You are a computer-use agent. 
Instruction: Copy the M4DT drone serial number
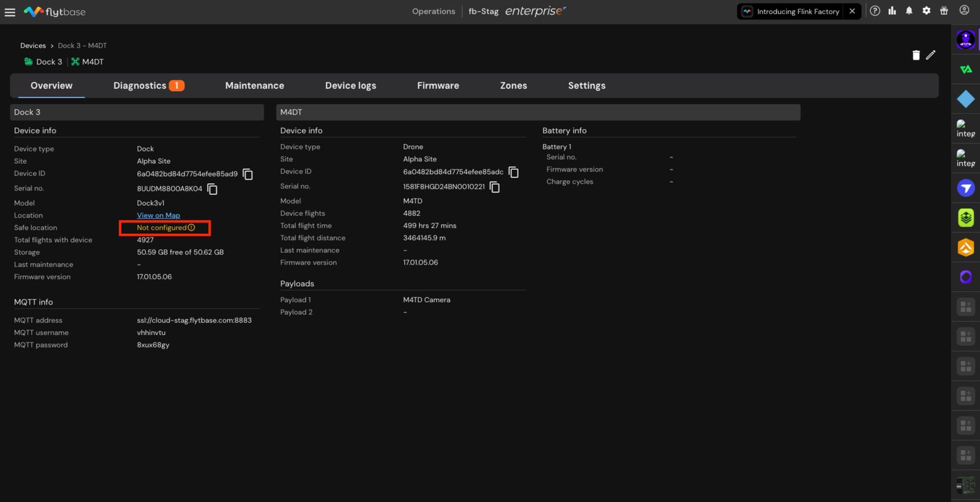(x=495, y=187)
